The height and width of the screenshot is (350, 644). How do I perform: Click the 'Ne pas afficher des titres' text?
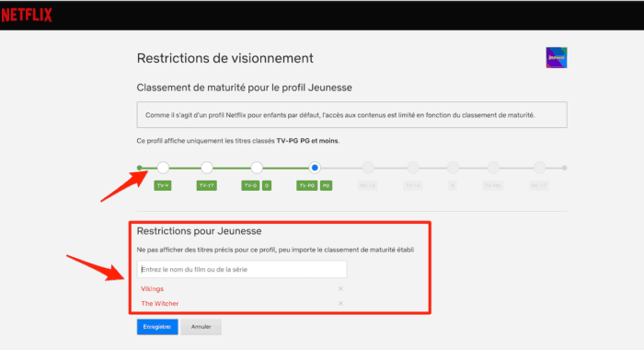coord(275,250)
